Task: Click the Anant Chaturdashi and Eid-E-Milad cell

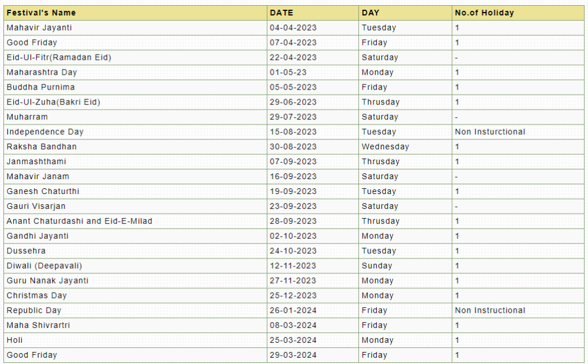Action: 79,221
